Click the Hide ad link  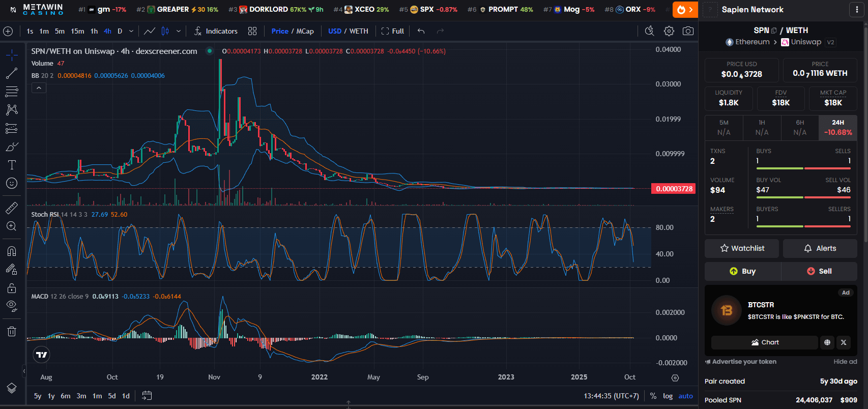tap(845, 362)
